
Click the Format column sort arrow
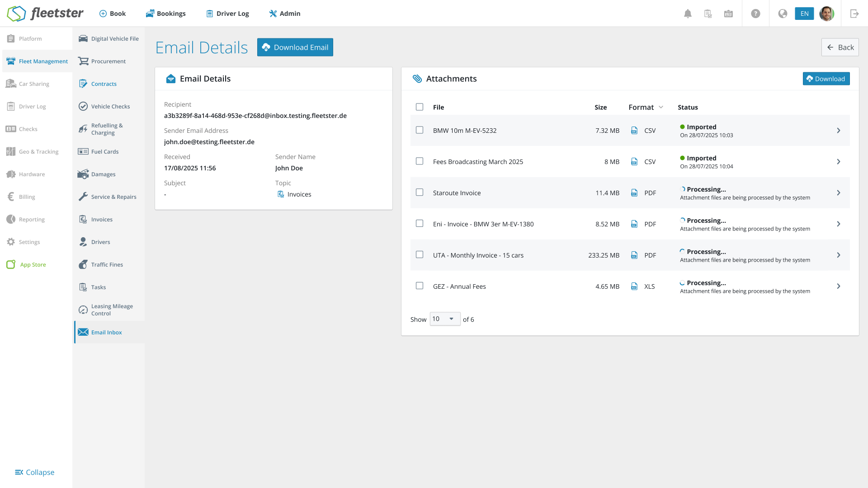pos(661,107)
